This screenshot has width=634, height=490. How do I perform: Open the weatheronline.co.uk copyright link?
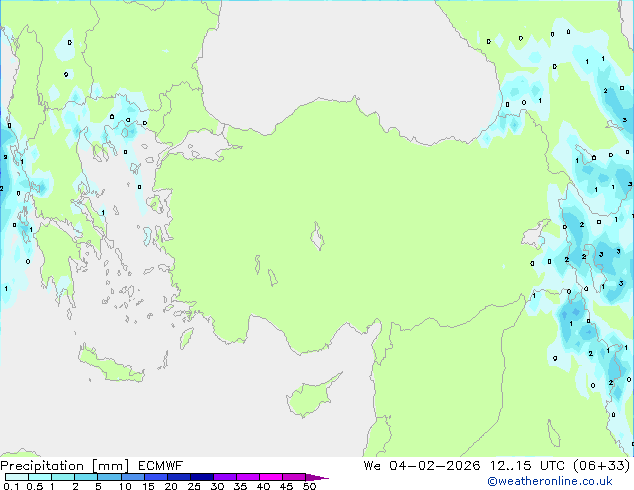click(550, 481)
